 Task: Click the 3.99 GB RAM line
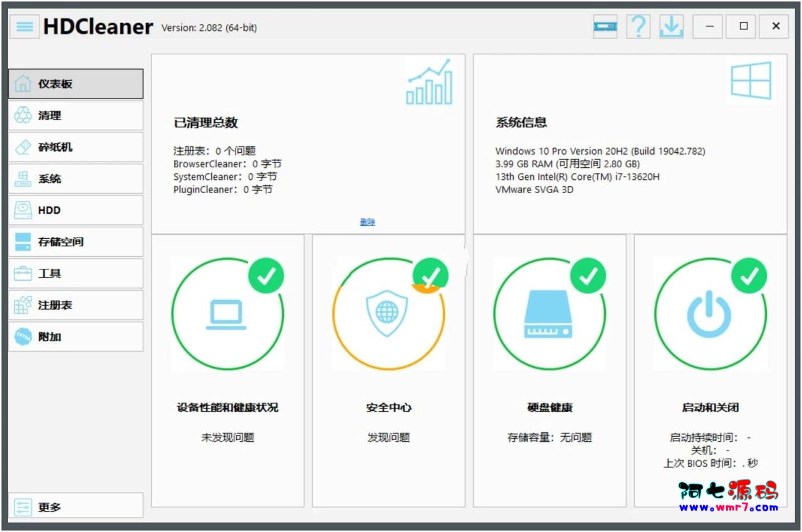(x=568, y=164)
